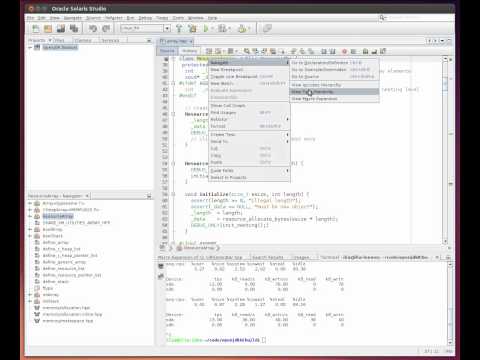Expand the intStack node in Navigator
480x360 pixels.
(x=30, y=301)
